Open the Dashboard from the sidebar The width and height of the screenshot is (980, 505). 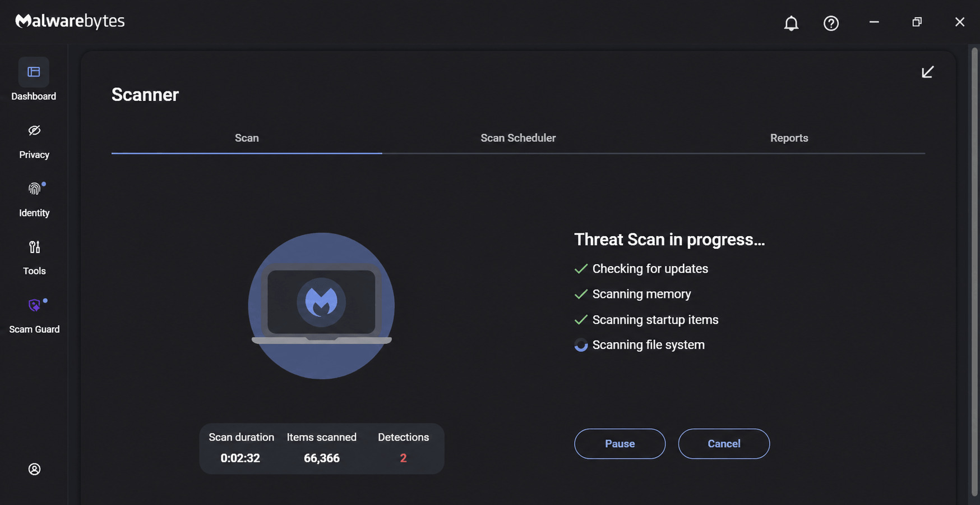tap(34, 80)
